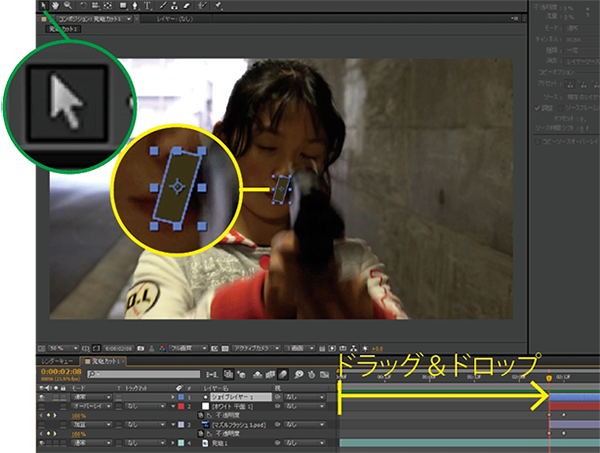The image size is (600, 453).
Task: Open the 1画面 view layout dropdown
Action: tap(300, 348)
